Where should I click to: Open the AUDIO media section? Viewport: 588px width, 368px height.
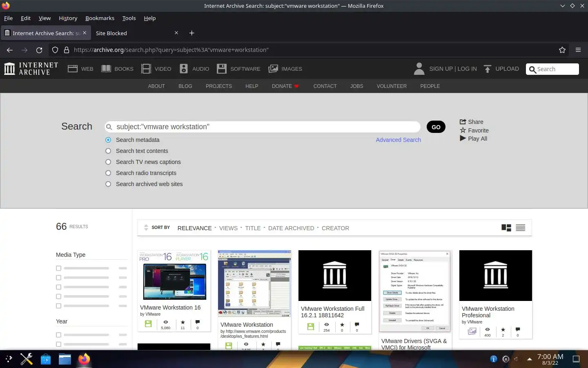pos(194,69)
